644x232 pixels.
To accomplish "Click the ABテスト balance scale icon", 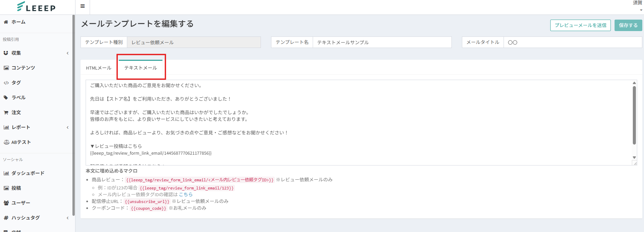I will click(6, 142).
